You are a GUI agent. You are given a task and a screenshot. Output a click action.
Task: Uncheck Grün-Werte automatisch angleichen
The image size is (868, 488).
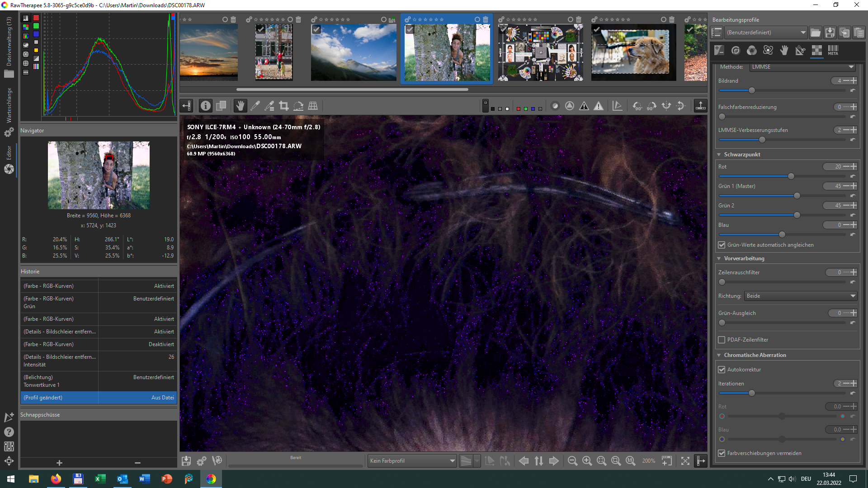coord(722,245)
